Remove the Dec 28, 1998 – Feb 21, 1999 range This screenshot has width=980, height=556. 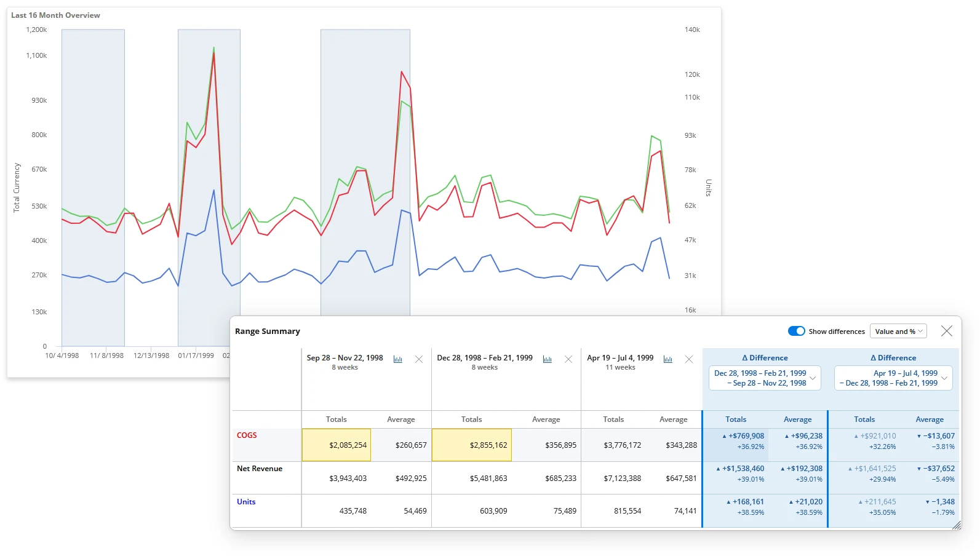(568, 359)
